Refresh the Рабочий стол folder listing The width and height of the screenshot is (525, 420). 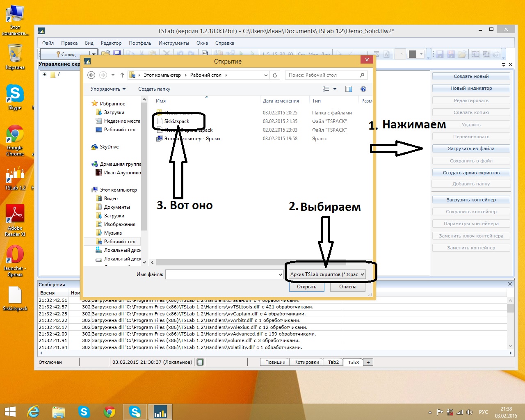click(275, 75)
